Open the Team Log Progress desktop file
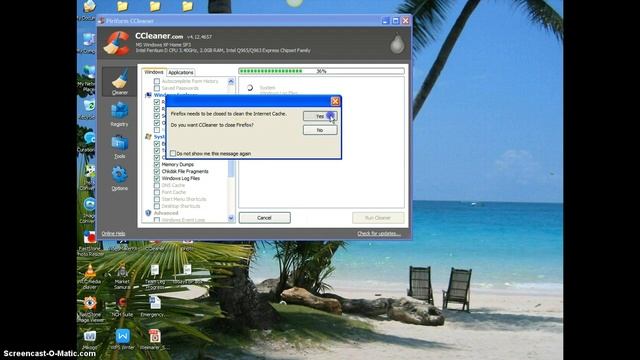640x360 pixels. click(155, 277)
